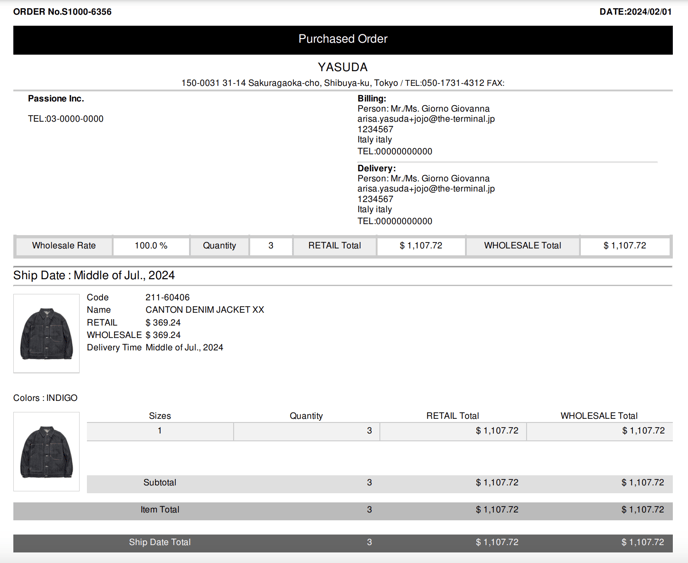Click the Passione Inc. company name

(x=56, y=99)
